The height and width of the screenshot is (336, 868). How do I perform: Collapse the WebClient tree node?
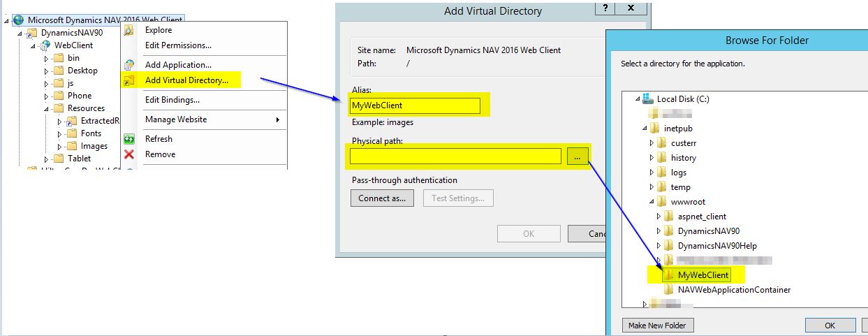pos(34,46)
